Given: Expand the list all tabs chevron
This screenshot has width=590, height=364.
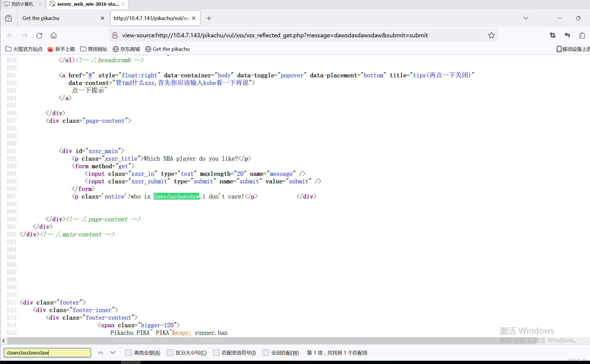Looking at the screenshot, I should point(526,18).
